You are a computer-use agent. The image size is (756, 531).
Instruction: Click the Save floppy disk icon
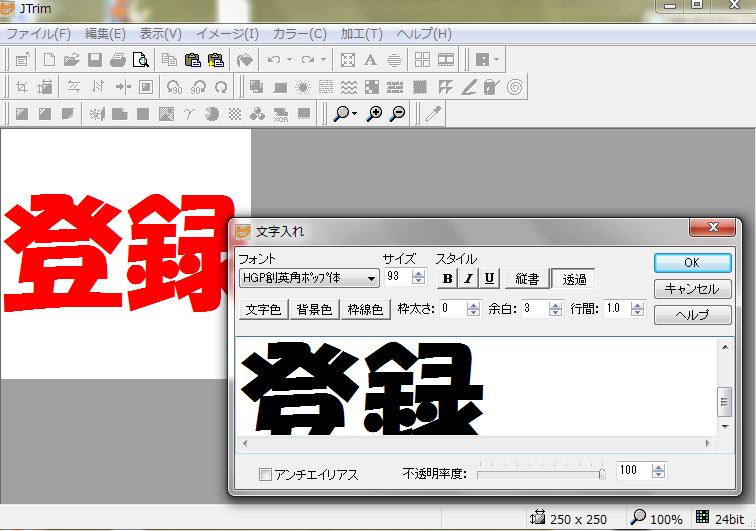click(94, 60)
